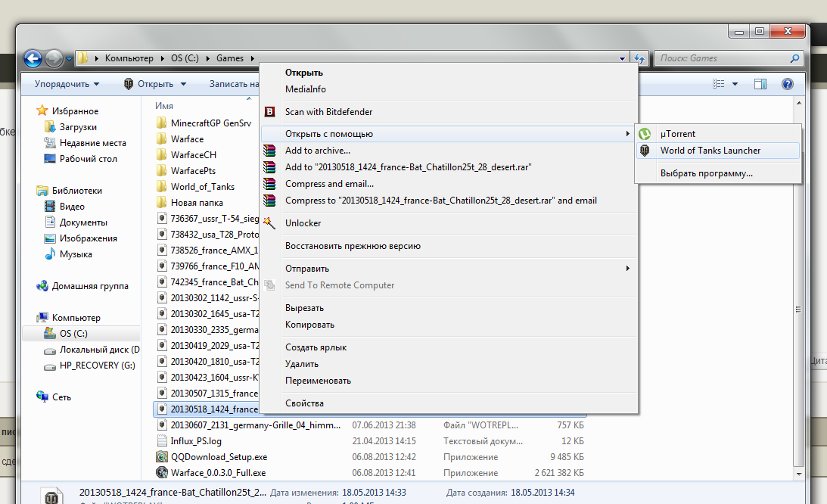827x504 pixels.
Task: Click inside the Поиск: Games search field
Action: pos(719,58)
